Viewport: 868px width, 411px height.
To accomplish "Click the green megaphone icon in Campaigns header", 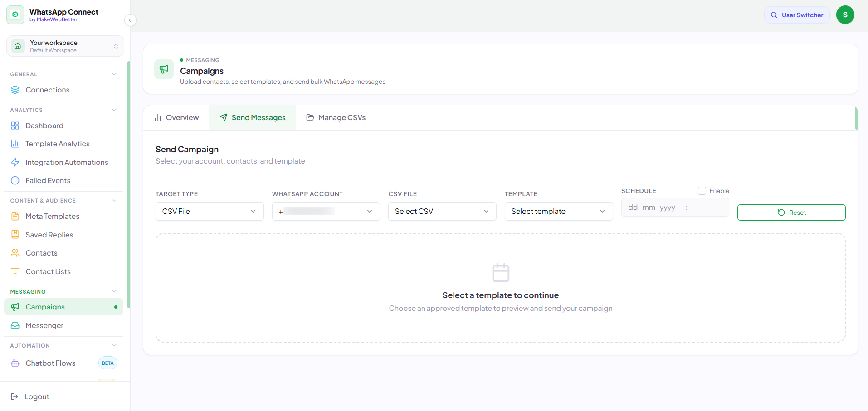I will point(164,69).
